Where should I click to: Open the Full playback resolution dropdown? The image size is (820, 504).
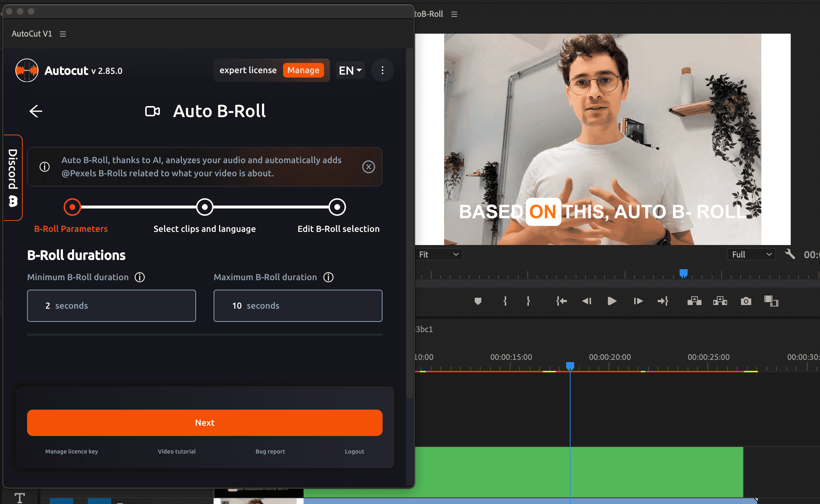coord(752,254)
